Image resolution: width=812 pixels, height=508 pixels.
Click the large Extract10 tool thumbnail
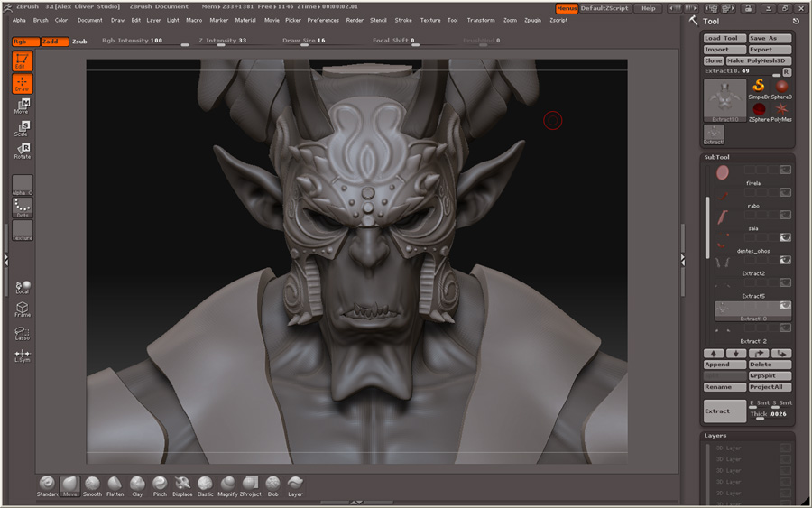[724, 100]
